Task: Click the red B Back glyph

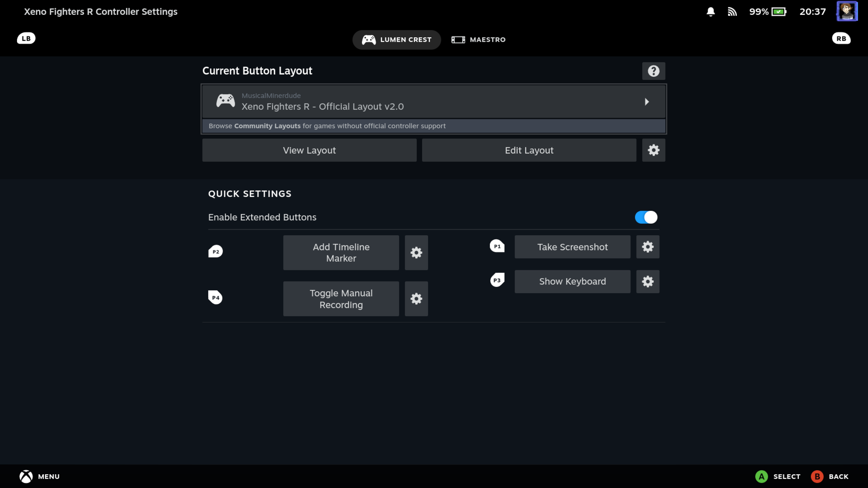Action: click(817, 476)
